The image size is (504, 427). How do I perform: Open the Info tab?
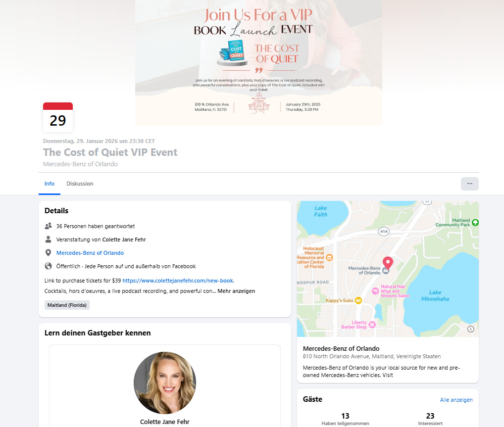[x=50, y=184]
